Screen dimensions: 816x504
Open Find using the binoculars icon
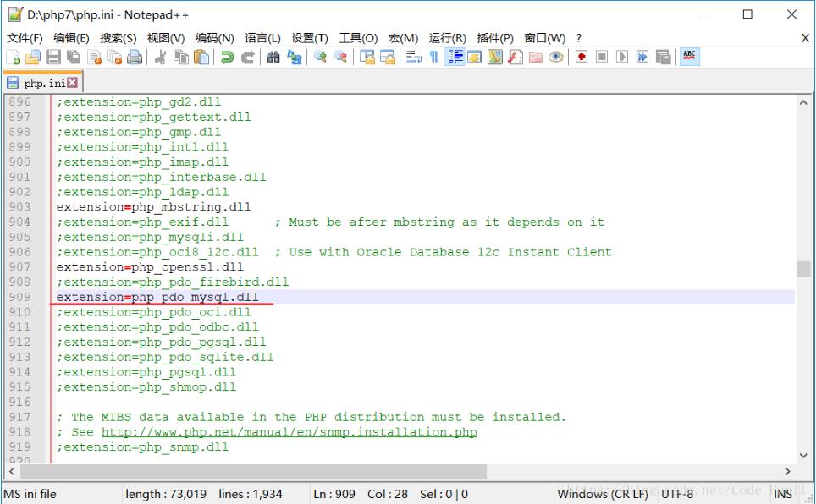pyautogui.click(x=273, y=57)
